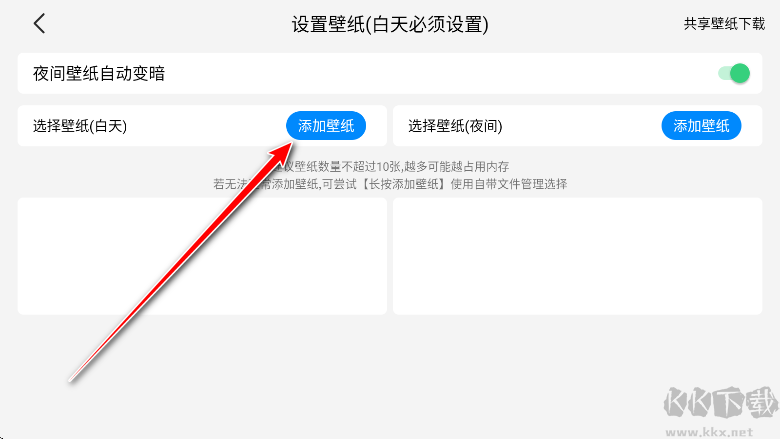Go back using the left arrow icon
Viewport: 780px width, 439px height.
pos(39,23)
